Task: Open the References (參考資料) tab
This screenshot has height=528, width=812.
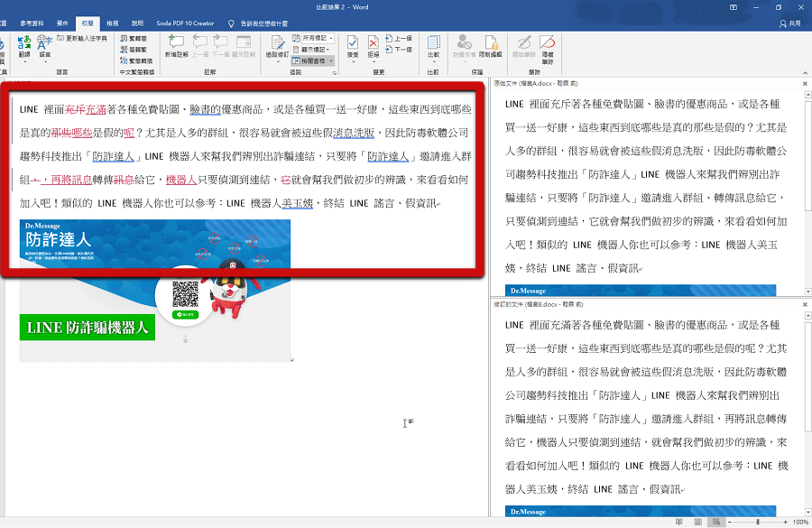Action: click(32, 23)
